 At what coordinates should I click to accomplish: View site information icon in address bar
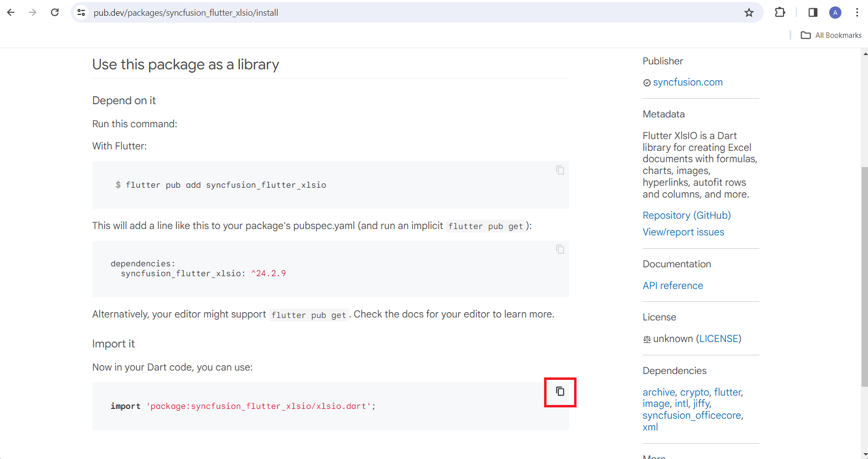pyautogui.click(x=82, y=13)
